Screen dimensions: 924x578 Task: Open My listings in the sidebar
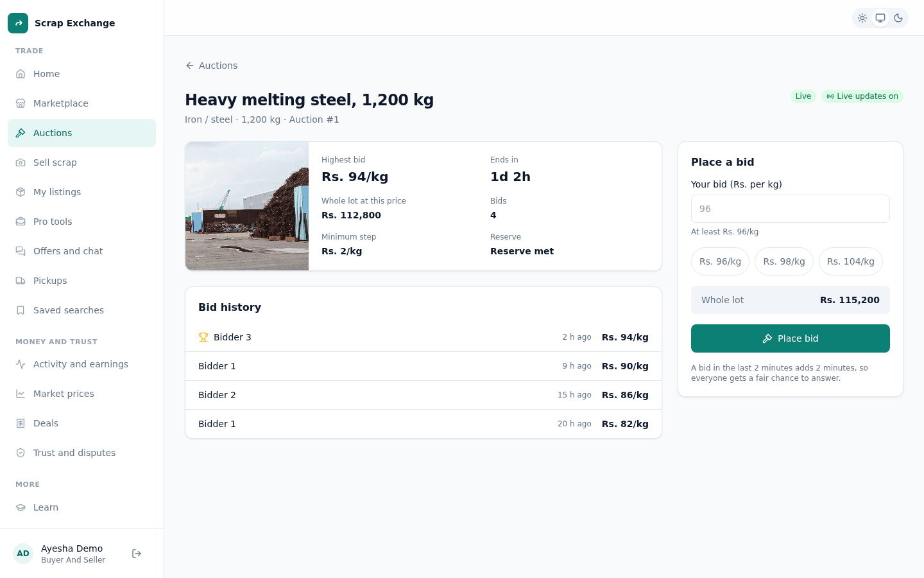(x=81, y=192)
